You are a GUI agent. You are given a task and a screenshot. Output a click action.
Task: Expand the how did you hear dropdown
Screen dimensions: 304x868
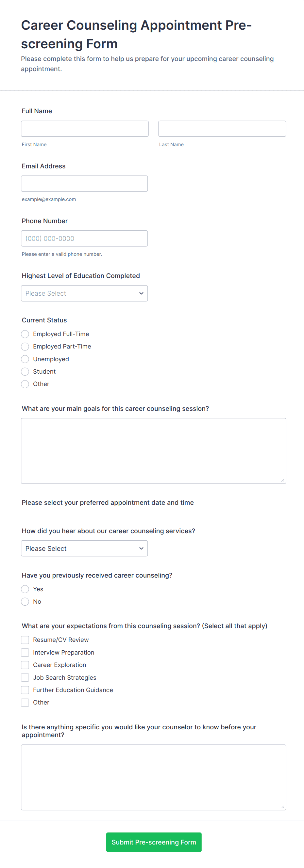point(84,549)
